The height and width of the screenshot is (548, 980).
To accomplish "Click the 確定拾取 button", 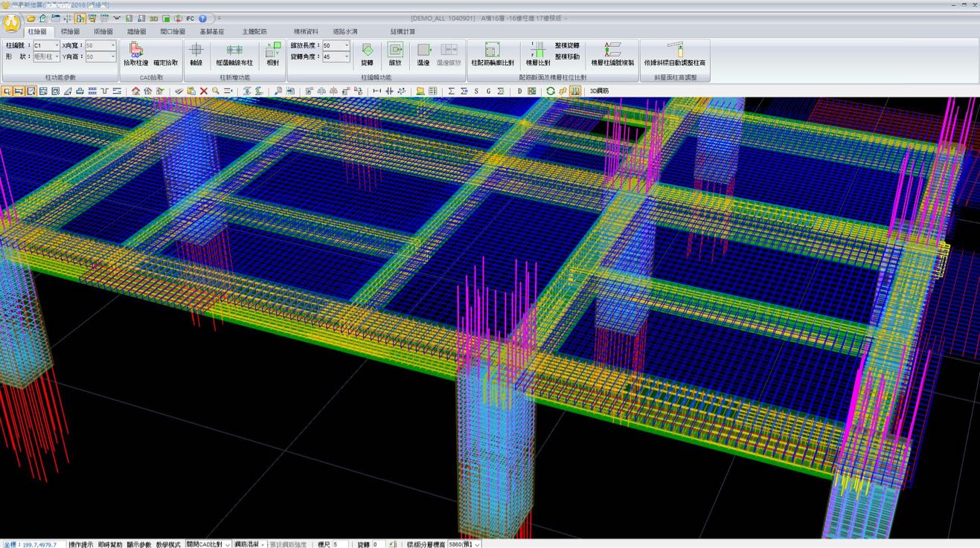I will [x=166, y=62].
